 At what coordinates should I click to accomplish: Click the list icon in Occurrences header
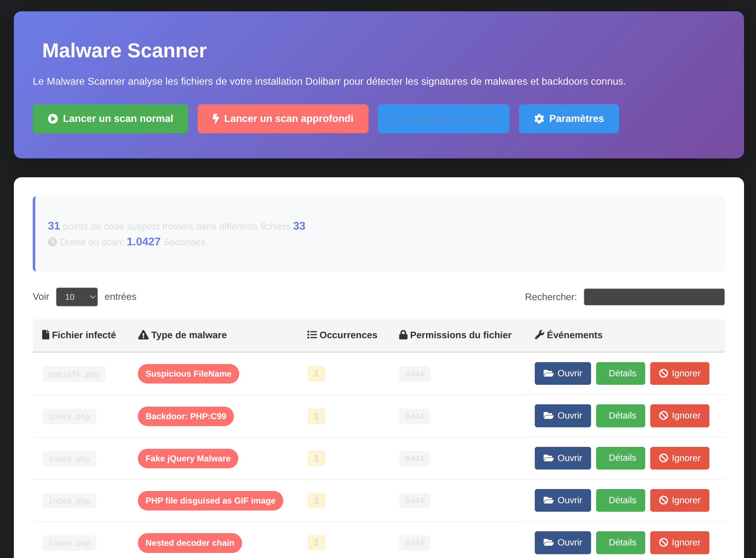pos(312,335)
